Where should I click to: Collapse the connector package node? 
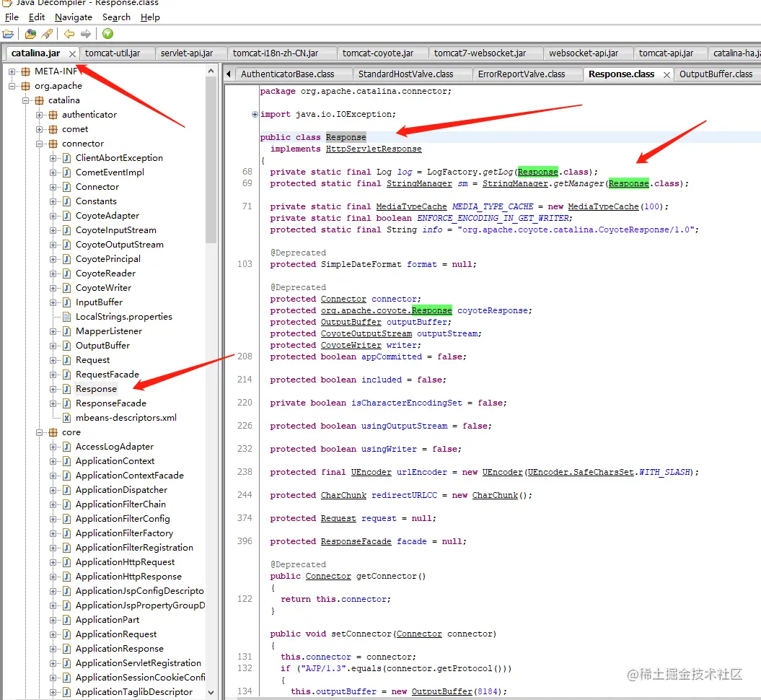[x=39, y=144]
